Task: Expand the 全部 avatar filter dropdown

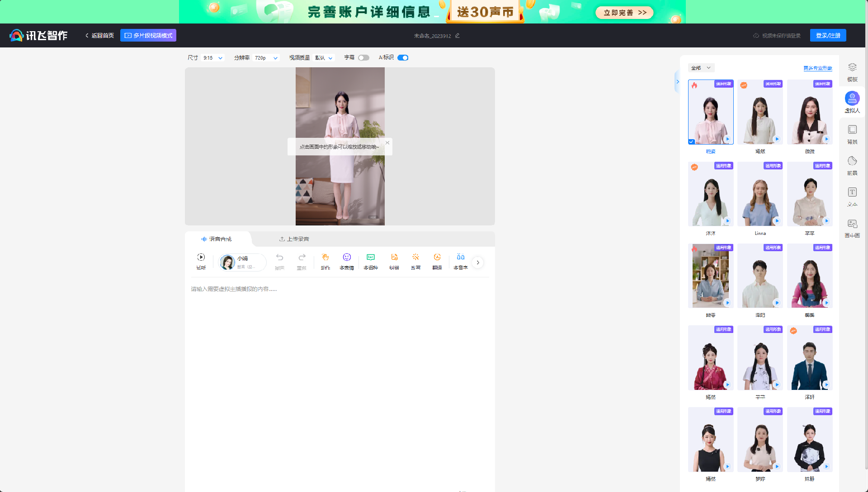Action: coord(701,67)
